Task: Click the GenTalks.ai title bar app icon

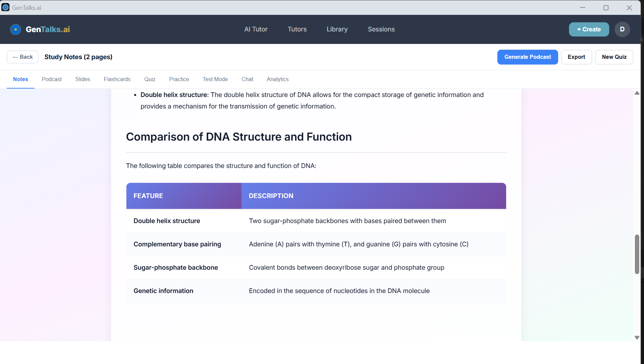Action: coord(5,7)
